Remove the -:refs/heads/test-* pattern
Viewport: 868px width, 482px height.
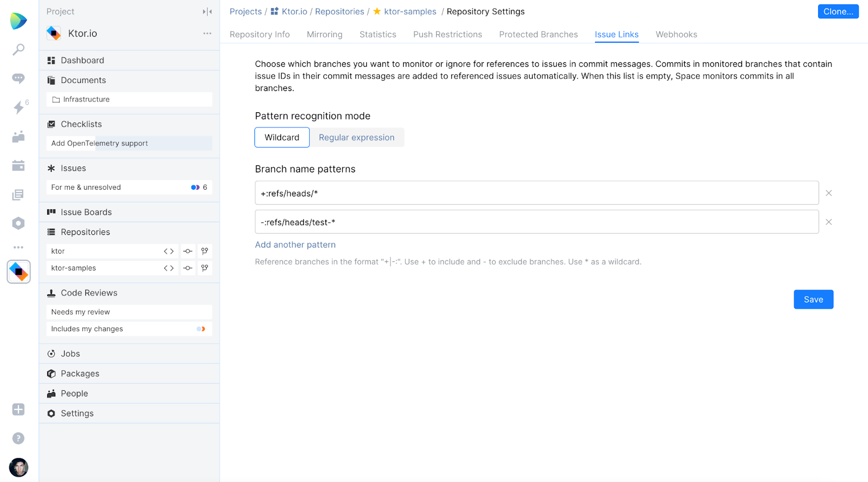click(829, 222)
